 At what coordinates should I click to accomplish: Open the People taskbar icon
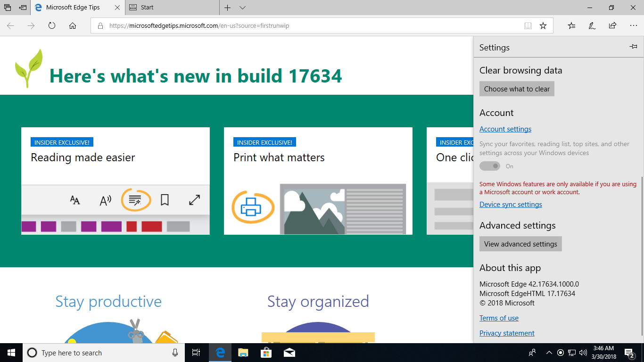point(532,353)
